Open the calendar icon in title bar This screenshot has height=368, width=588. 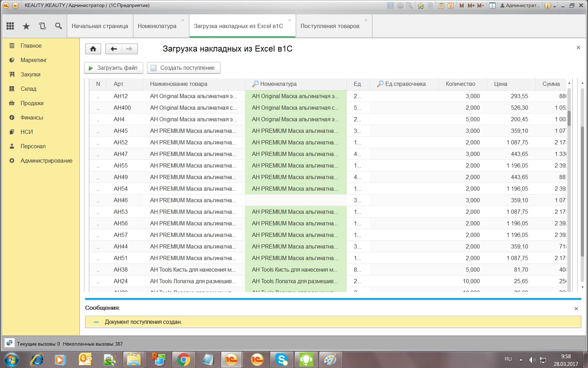point(451,6)
